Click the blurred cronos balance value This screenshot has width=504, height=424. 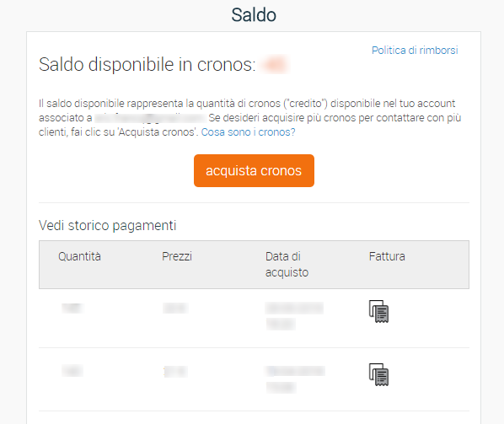(x=274, y=64)
